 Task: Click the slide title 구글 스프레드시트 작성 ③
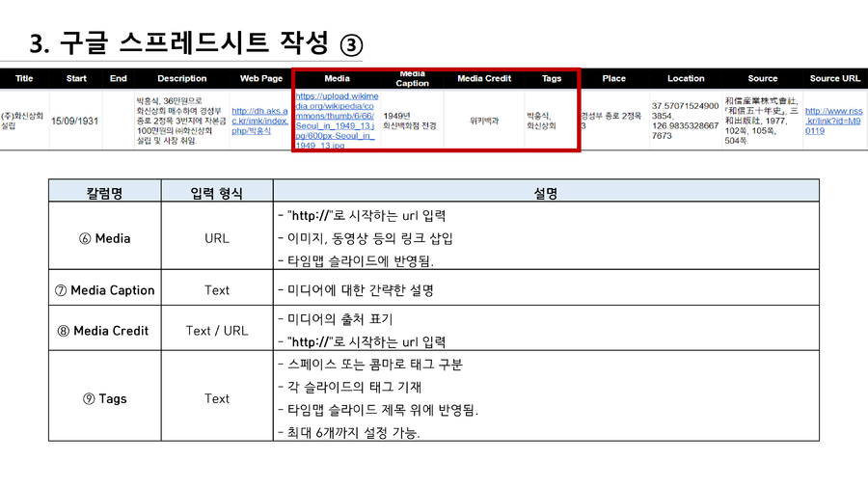[196, 43]
